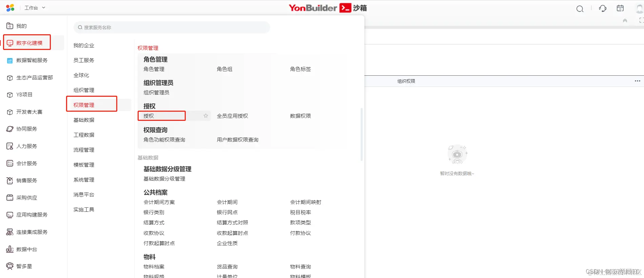
Task: Select 消息平台 in the submenu
Action: [84, 195]
